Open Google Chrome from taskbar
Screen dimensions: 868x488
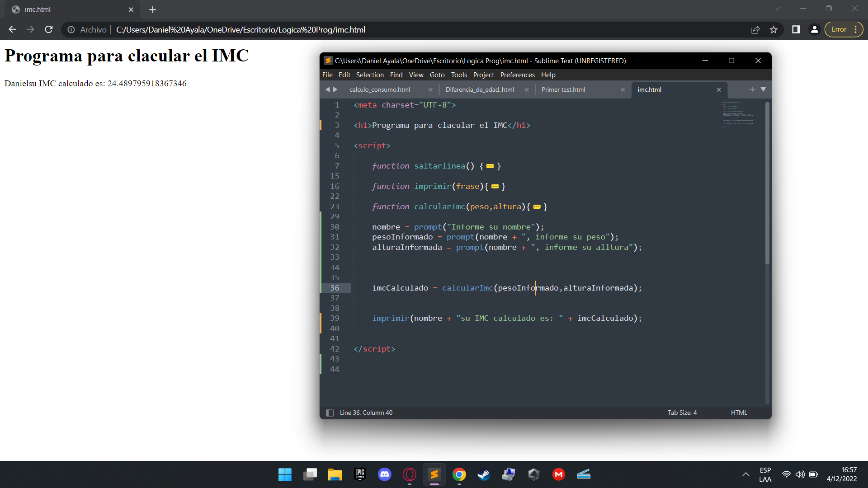pos(459,474)
